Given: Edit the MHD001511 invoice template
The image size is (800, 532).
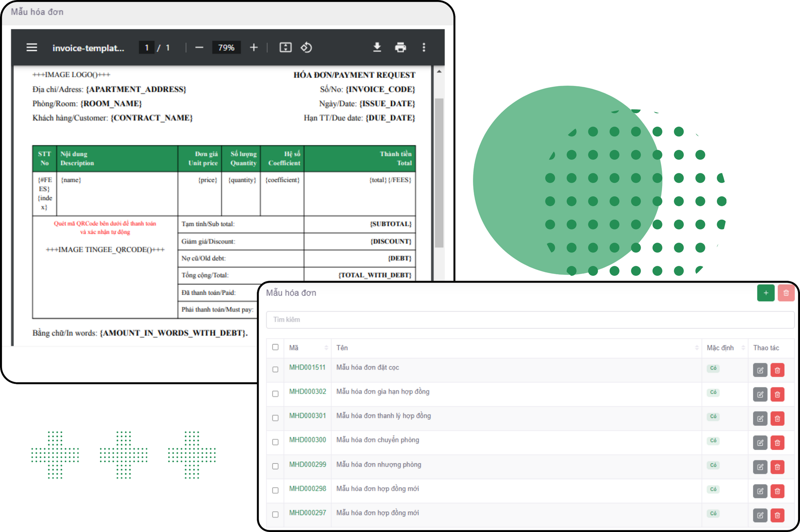Looking at the screenshot, I should pos(760,370).
